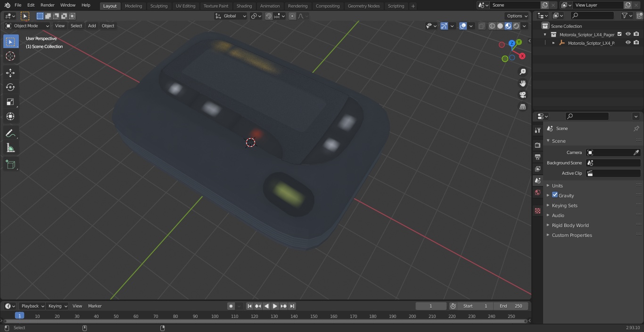
Task: Switch to wireframe viewport shading
Action: tap(492, 26)
